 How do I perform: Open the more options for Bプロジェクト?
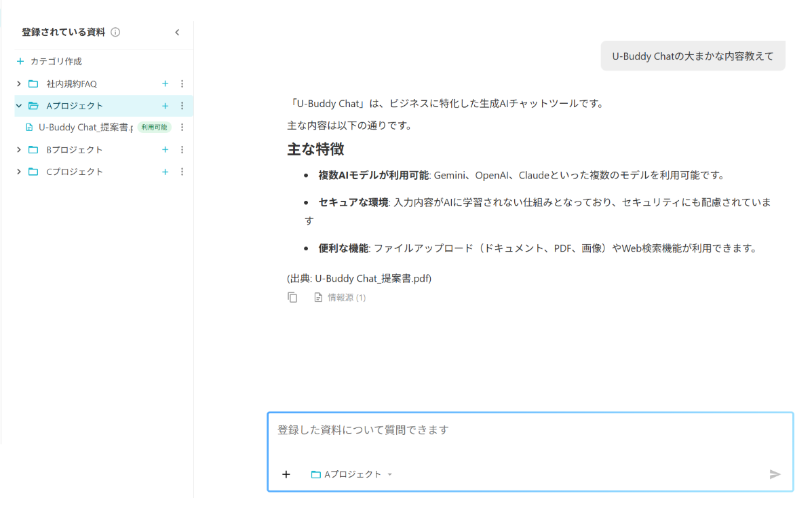click(182, 150)
